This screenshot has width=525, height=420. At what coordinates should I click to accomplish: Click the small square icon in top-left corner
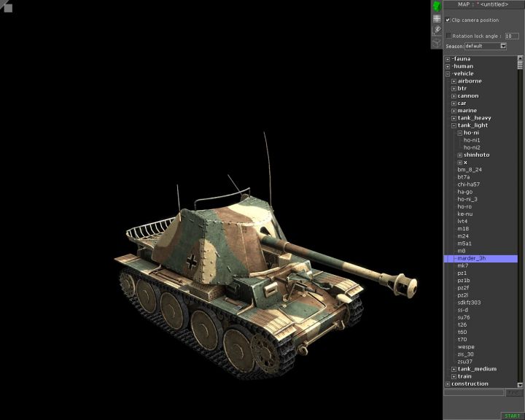(x=6, y=7)
